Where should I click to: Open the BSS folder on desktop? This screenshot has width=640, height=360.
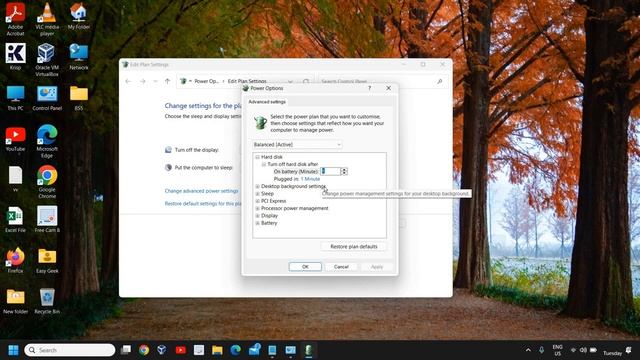click(x=79, y=98)
